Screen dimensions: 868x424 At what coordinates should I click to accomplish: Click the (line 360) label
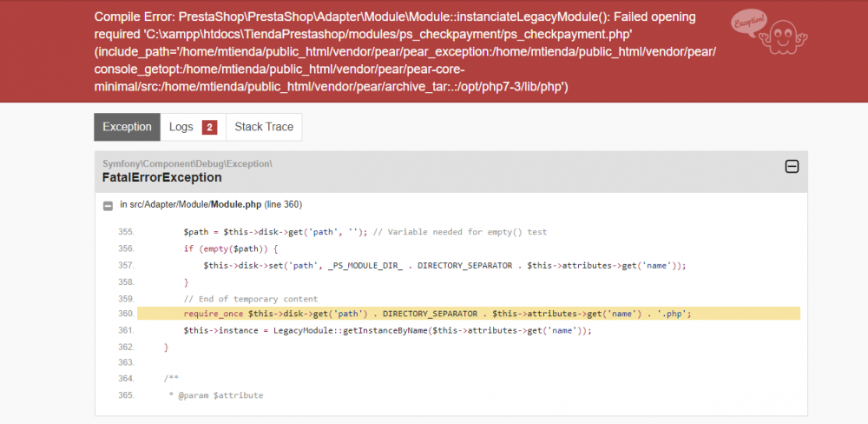pos(283,204)
